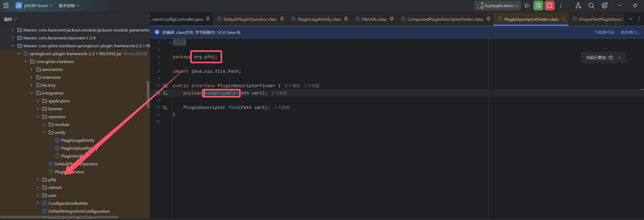Open the 版本控制 version control dropdown

(69, 6)
